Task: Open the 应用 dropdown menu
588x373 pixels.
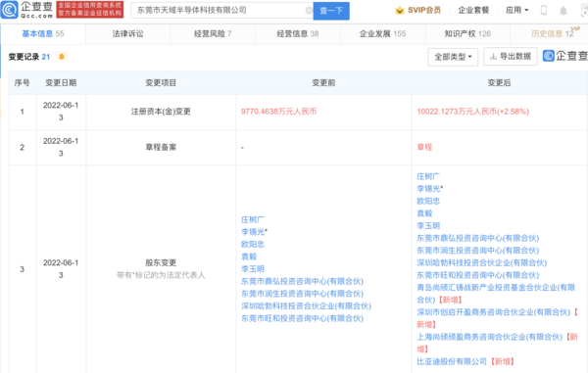Action: click(x=516, y=10)
